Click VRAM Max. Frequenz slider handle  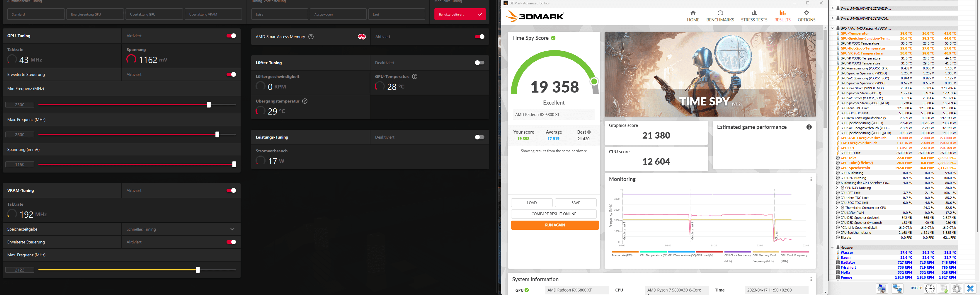point(198,270)
